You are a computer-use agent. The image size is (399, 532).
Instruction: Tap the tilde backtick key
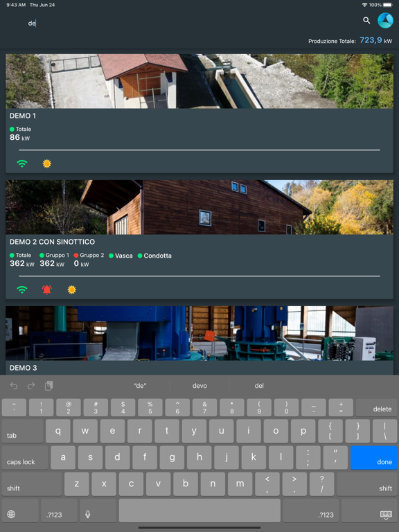[14, 407]
